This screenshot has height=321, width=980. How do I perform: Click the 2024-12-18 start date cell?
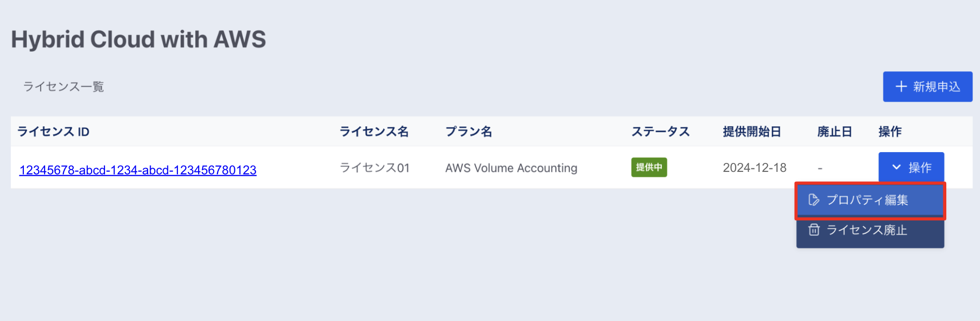coord(755,168)
